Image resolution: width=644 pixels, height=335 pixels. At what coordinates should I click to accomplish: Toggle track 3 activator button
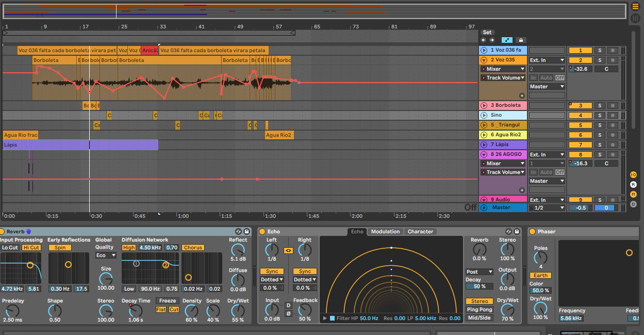click(x=581, y=105)
